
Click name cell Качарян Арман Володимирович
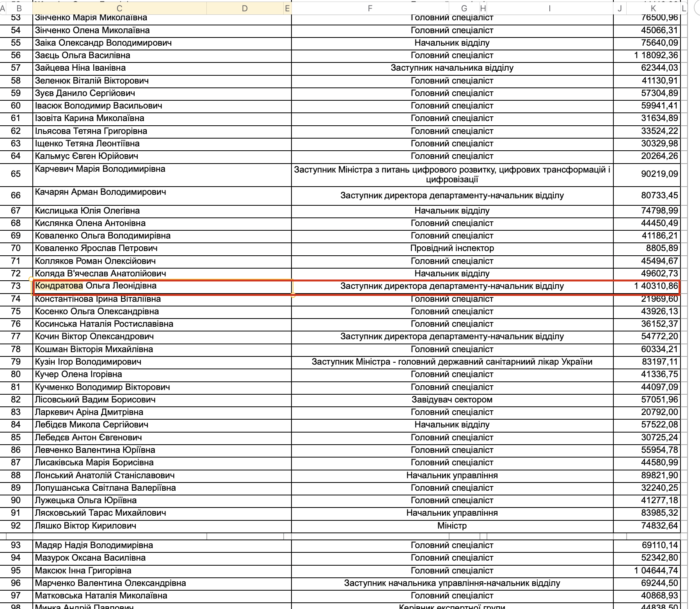click(162, 196)
